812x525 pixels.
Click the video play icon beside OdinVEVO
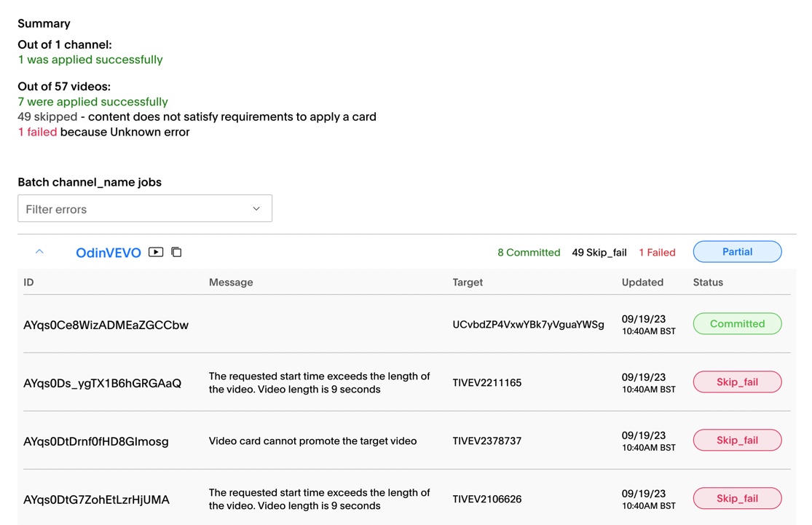coord(156,252)
